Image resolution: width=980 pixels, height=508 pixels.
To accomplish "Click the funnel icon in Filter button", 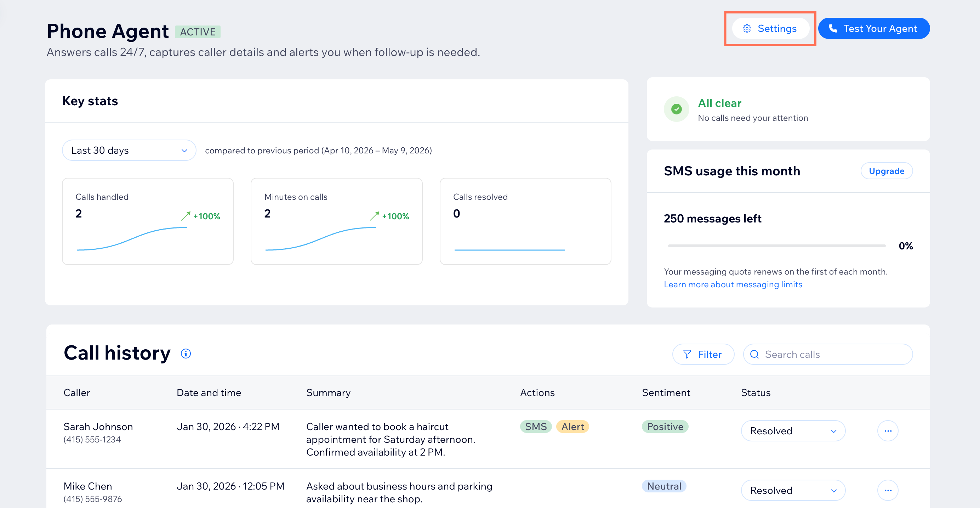I will point(687,354).
